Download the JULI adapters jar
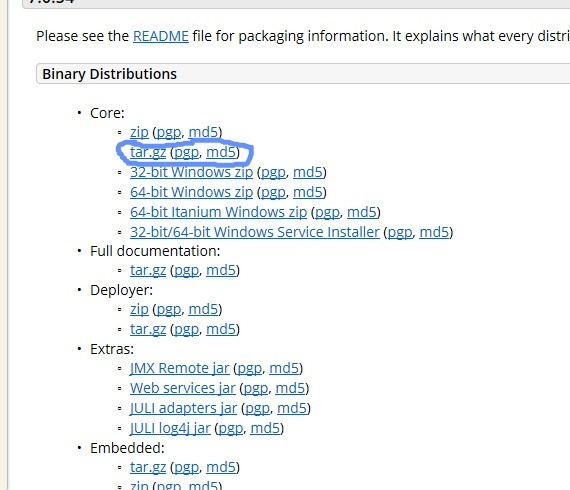The image size is (570, 490). (x=184, y=408)
